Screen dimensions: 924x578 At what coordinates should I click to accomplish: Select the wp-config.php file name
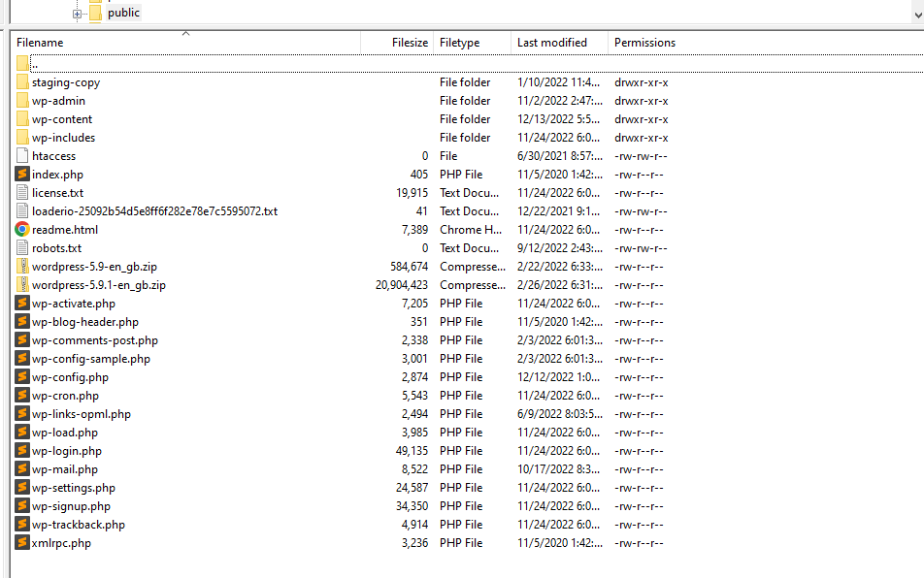pos(70,377)
